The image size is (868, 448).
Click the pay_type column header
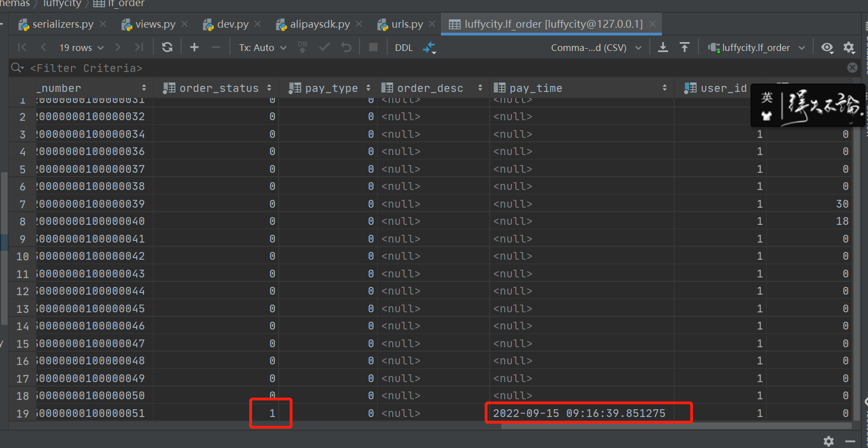pos(328,88)
